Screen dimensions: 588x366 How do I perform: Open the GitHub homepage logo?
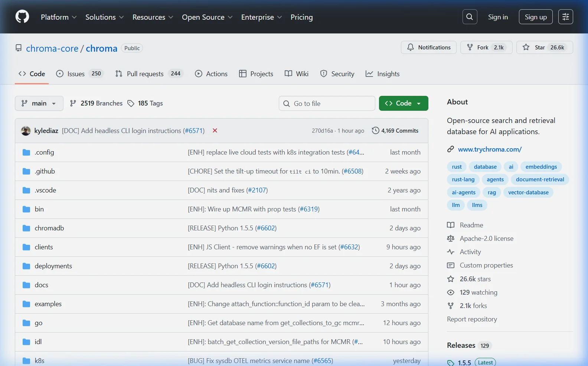click(x=22, y=17)
